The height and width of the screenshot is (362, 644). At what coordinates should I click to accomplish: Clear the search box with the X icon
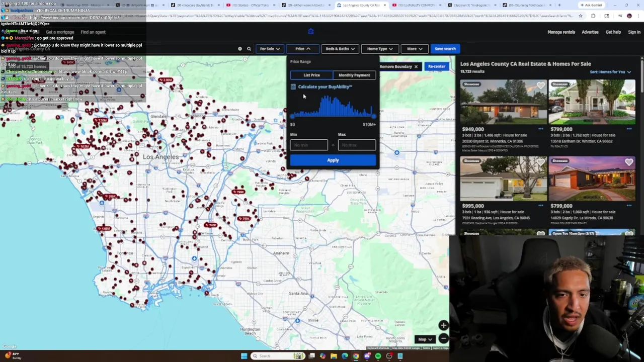[x=240, y=49]
